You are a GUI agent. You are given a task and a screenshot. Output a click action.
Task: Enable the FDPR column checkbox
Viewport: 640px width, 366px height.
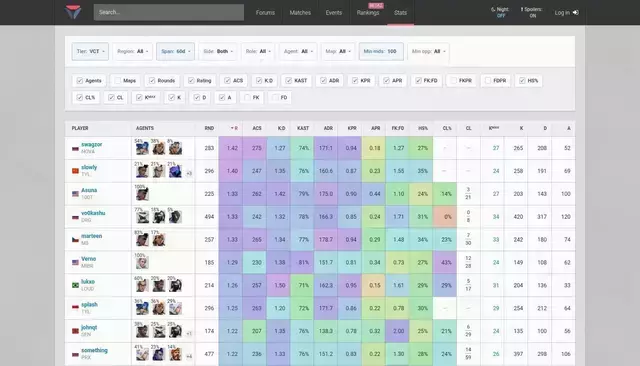click(488, 81)
